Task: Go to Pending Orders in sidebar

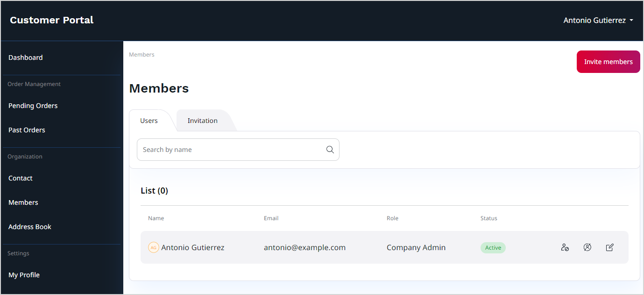Action: (33, 106)
